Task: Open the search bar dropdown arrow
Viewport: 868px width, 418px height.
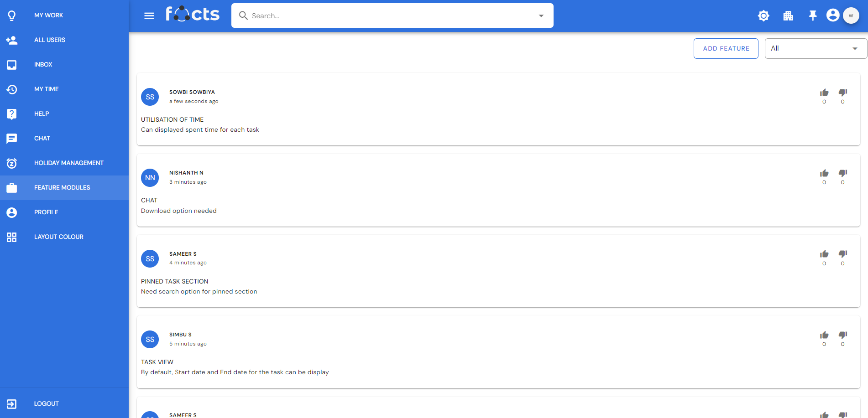Action: (x=541, y=16)
